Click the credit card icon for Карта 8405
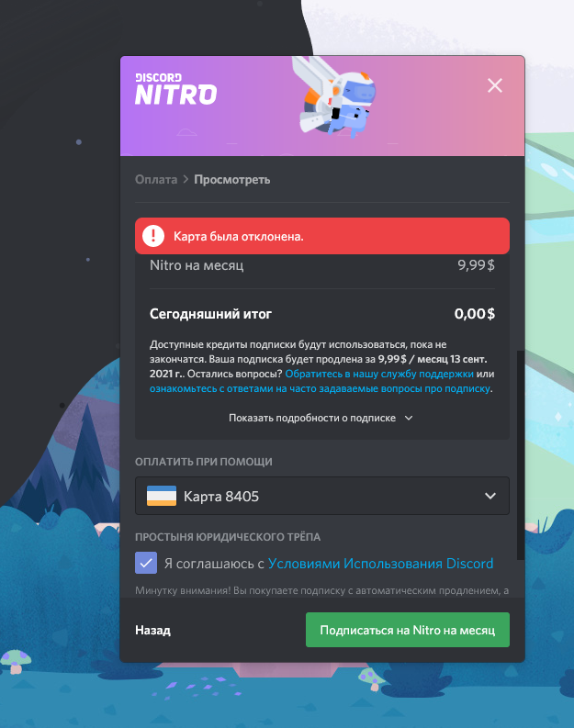 point(162,496)
